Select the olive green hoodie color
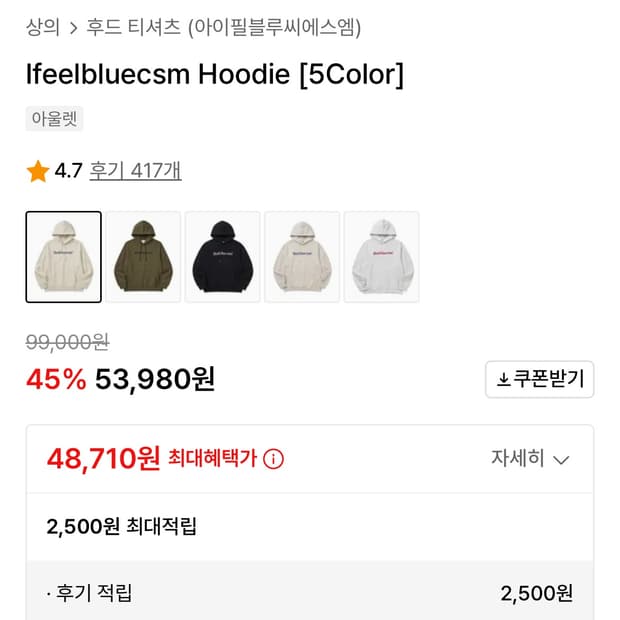Viewport: 620px width, 620px height. (x=143, y=257)
